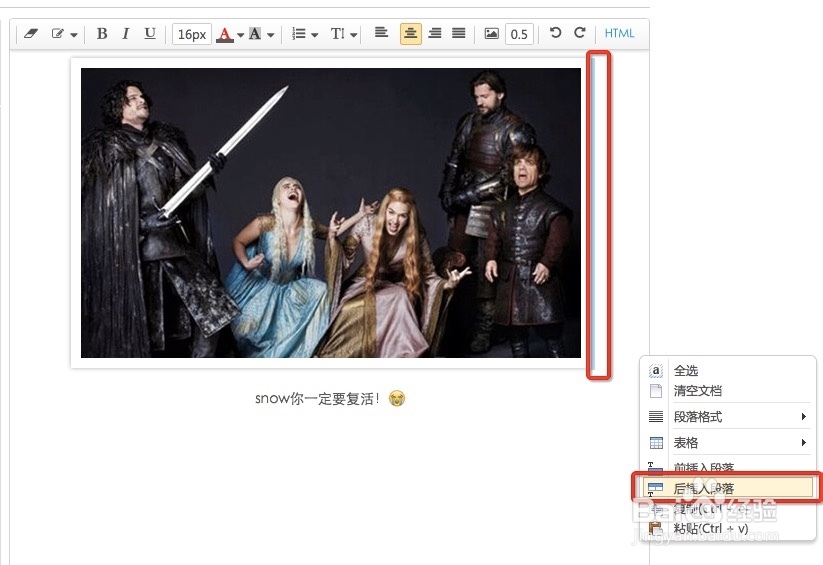
Task: Click the caption text 'snow你一定要复活!'
Action: pos(317,399)
